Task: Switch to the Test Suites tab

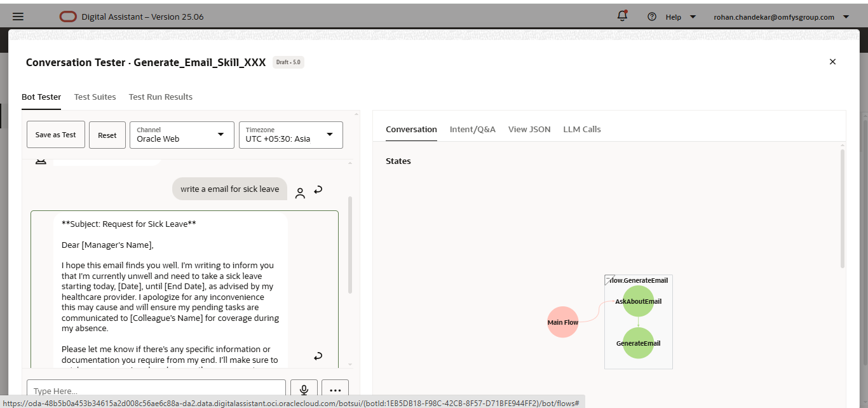Action: pyautogui.click(x=95, y=97)
